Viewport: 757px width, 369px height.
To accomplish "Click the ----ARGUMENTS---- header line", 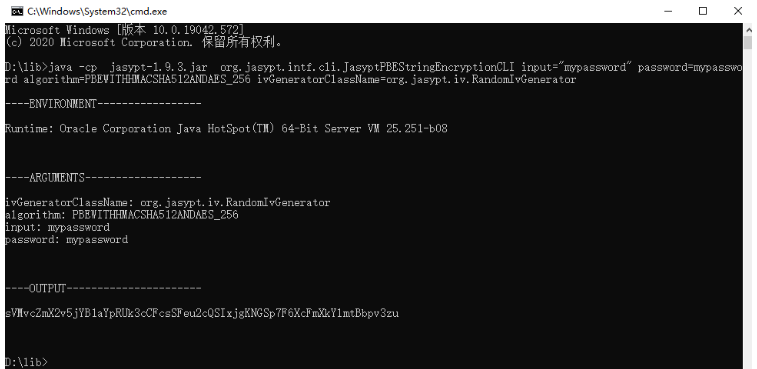I will [x=103, y=178].
